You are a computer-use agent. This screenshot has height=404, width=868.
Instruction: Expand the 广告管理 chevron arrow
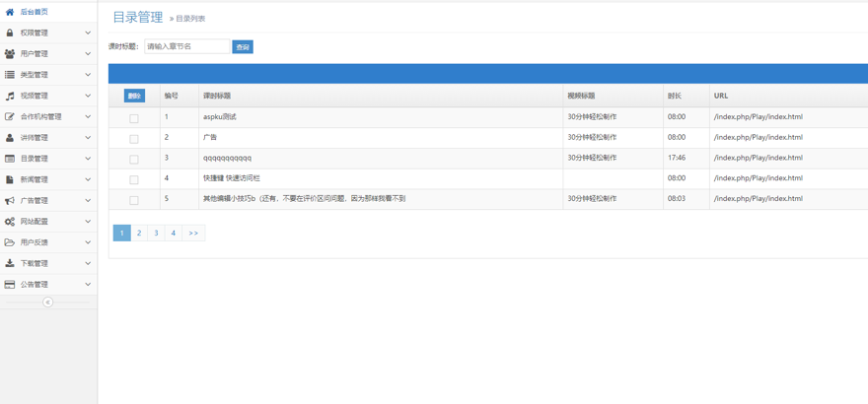tap(88, 201)
